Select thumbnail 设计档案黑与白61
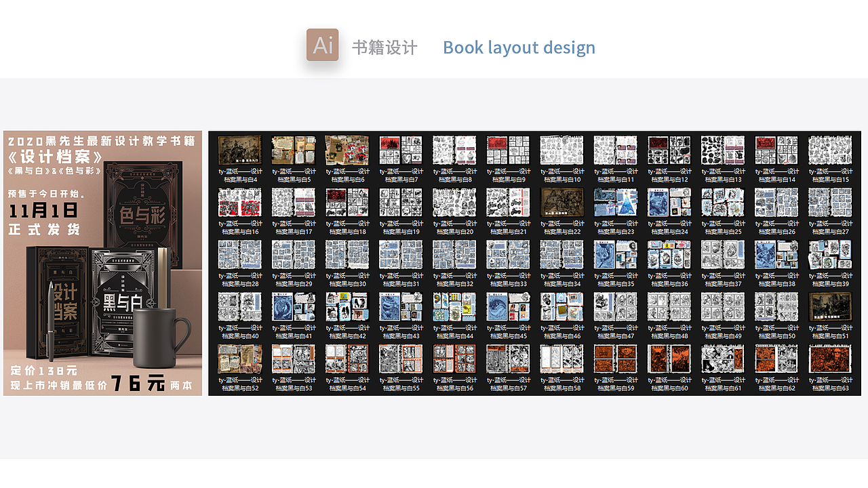The height and width of the screenshot is (488, 868). [x=723, y=359]
